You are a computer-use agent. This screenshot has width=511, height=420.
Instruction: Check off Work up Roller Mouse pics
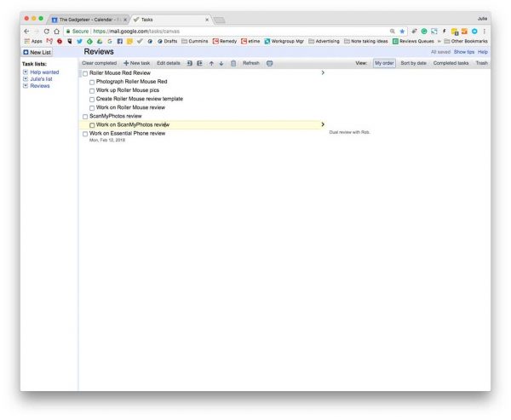tap(92, 91)
